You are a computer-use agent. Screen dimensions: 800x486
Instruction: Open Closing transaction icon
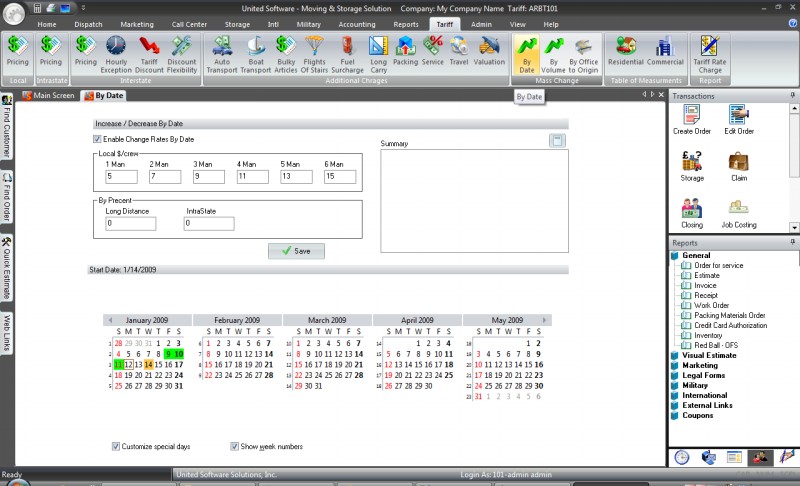click(x=692, y=214)
